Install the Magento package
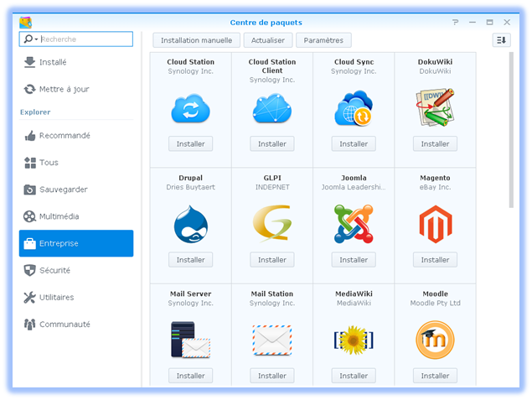The height and width of the screenshot is (400, 532). (x=436, y=259)
